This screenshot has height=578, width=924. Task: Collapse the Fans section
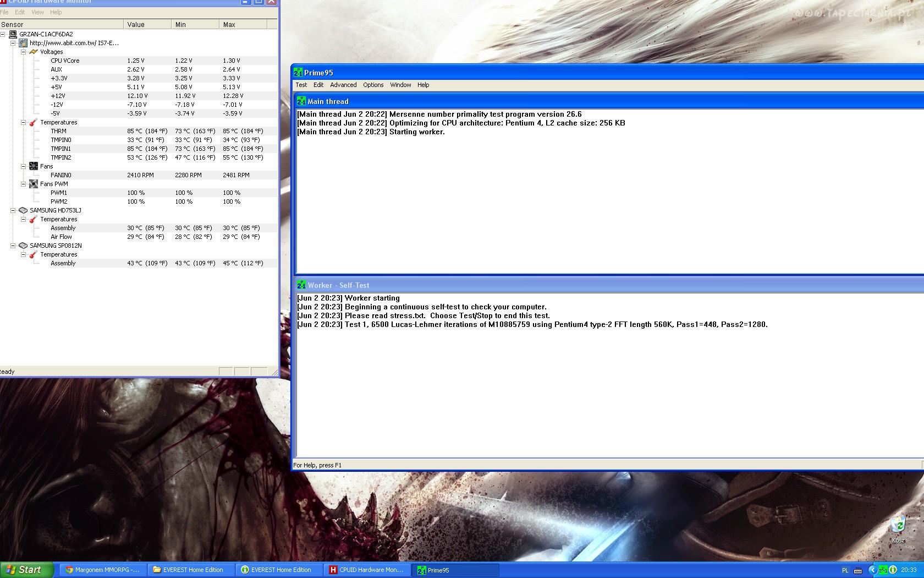(24, 166)
